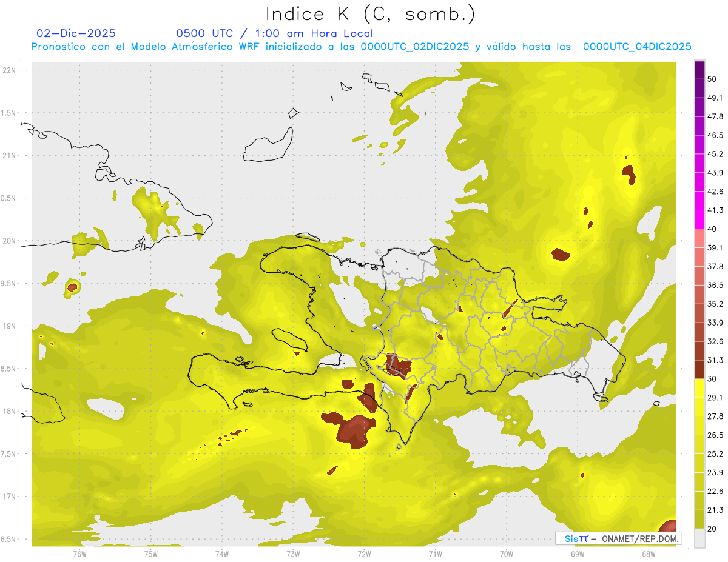Click the dark brown swatch between 30 and 31.3
The width and height of the screenshot is (728, 562).
pos(699,369)
